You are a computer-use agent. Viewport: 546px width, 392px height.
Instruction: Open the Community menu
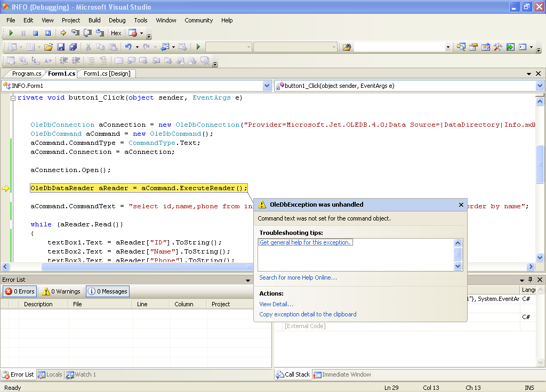point(198,20)
